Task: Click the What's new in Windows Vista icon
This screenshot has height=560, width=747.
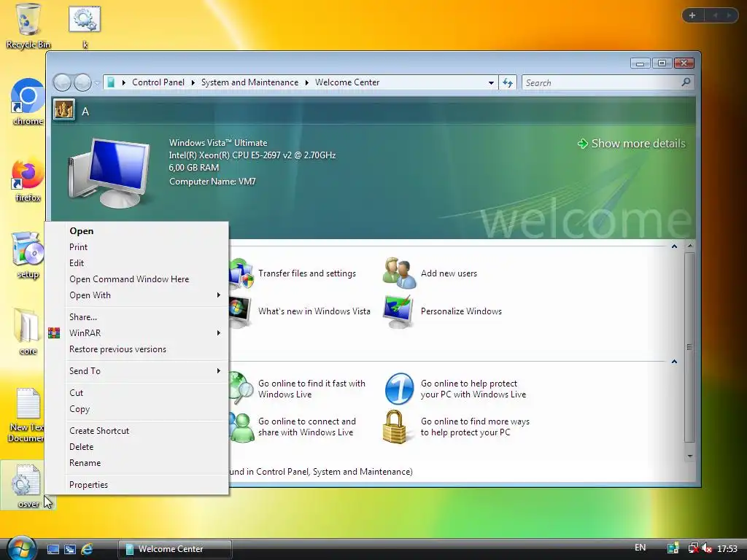Action: pos(240,311)
